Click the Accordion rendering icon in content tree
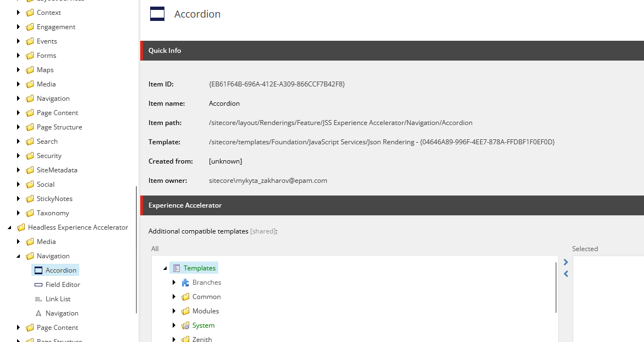The width and height of the screenshot is (644, 342). tap(38, 270)
